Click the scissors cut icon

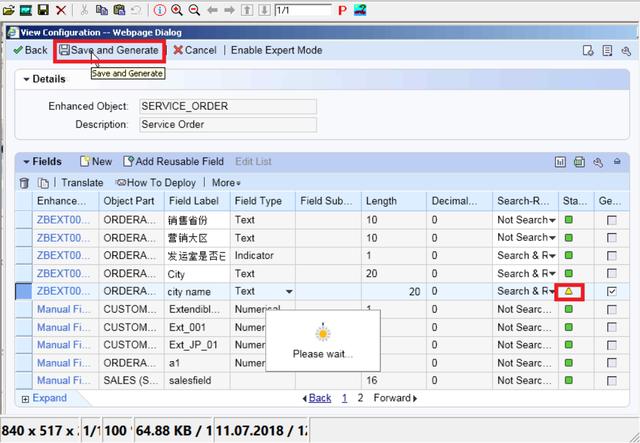click(x=84, y=10)
